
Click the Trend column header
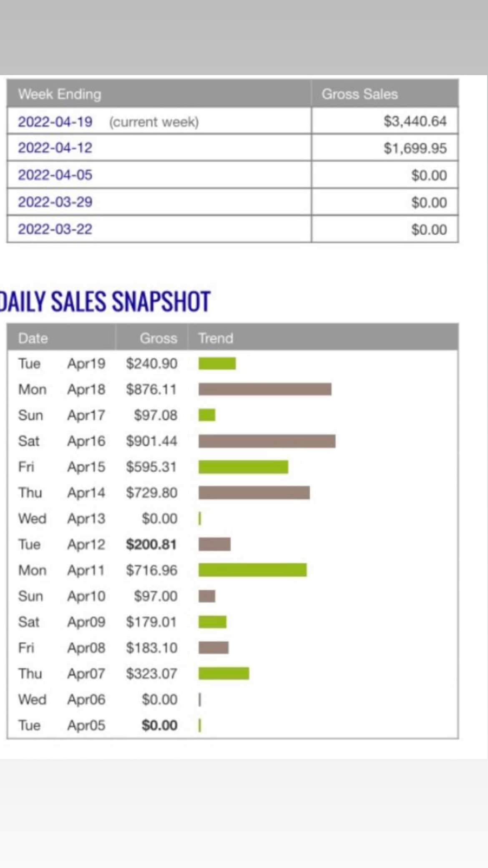(216, 338)
